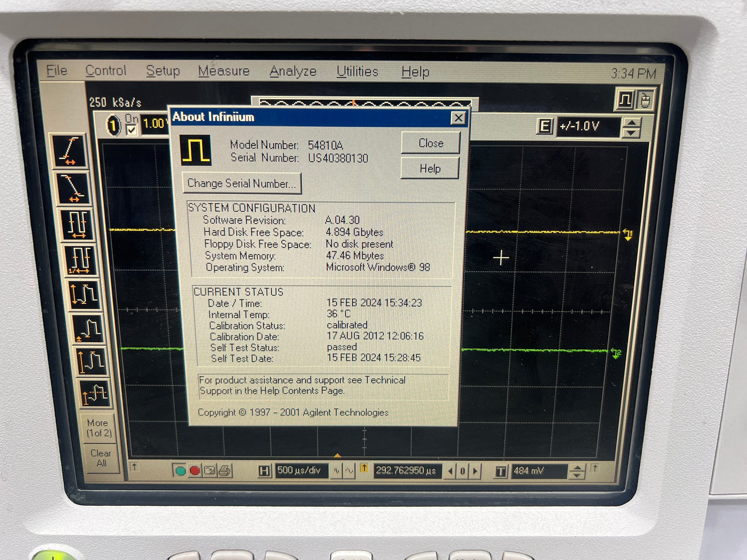The width and height of the screenshot is (747, 560).
Task: Choose the frequency measurement icon
Action: pos(81,260)
